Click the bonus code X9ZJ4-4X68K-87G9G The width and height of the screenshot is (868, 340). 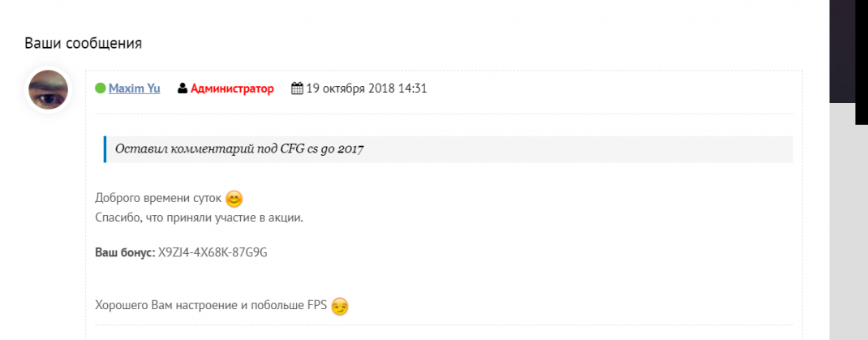pyautogui.click(x=213, y=252)
